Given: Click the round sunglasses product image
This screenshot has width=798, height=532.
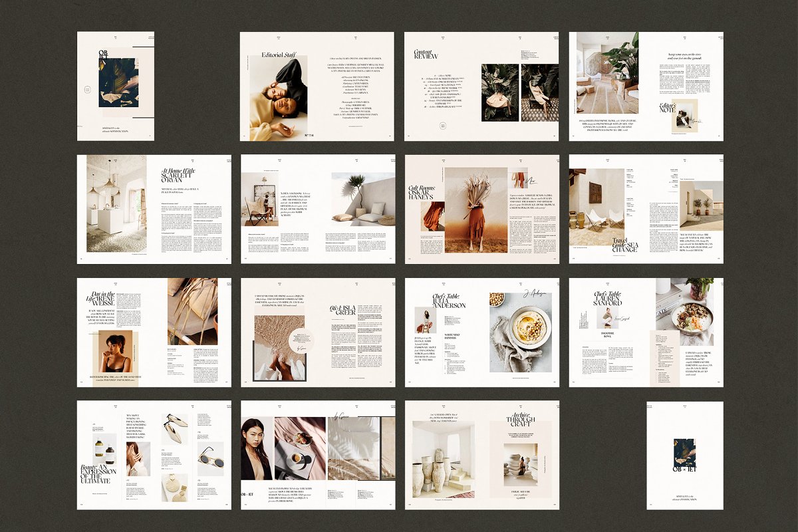Looking at the screenshot, I should 211,459.
